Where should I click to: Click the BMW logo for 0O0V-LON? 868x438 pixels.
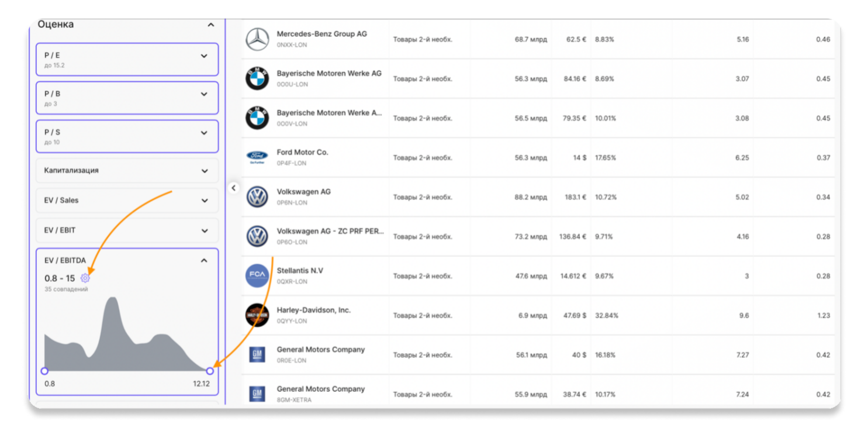pos(257,118)
